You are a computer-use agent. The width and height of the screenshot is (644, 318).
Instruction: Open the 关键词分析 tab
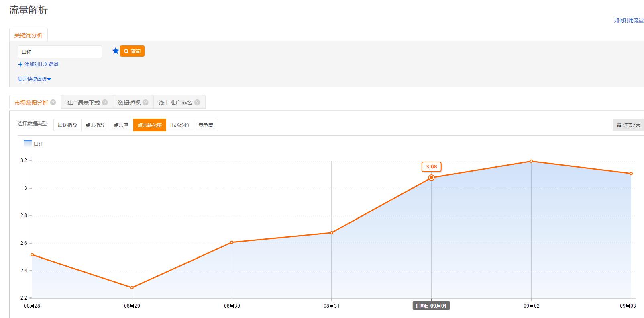(29, 35)
